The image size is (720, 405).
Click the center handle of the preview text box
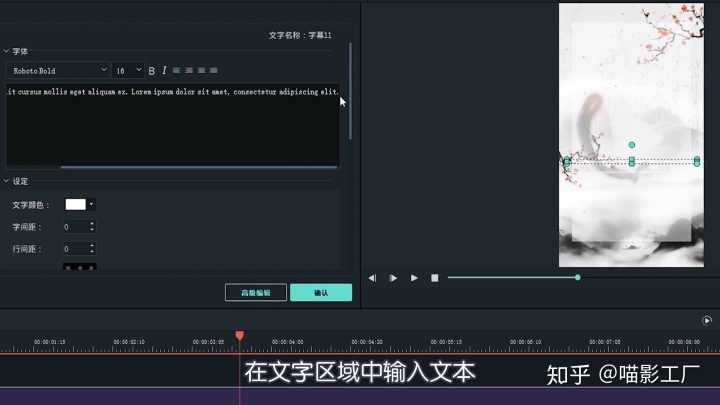[632, 161]
